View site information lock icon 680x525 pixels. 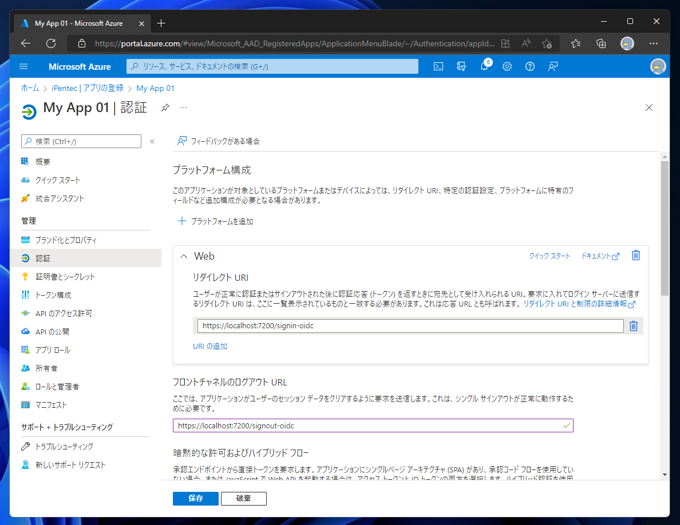(82, 43)
